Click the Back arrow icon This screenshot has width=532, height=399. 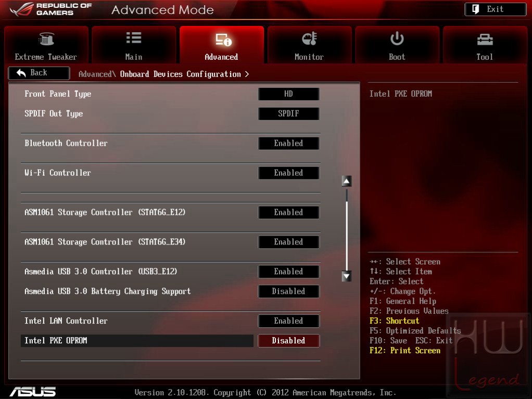coord(21,73)
